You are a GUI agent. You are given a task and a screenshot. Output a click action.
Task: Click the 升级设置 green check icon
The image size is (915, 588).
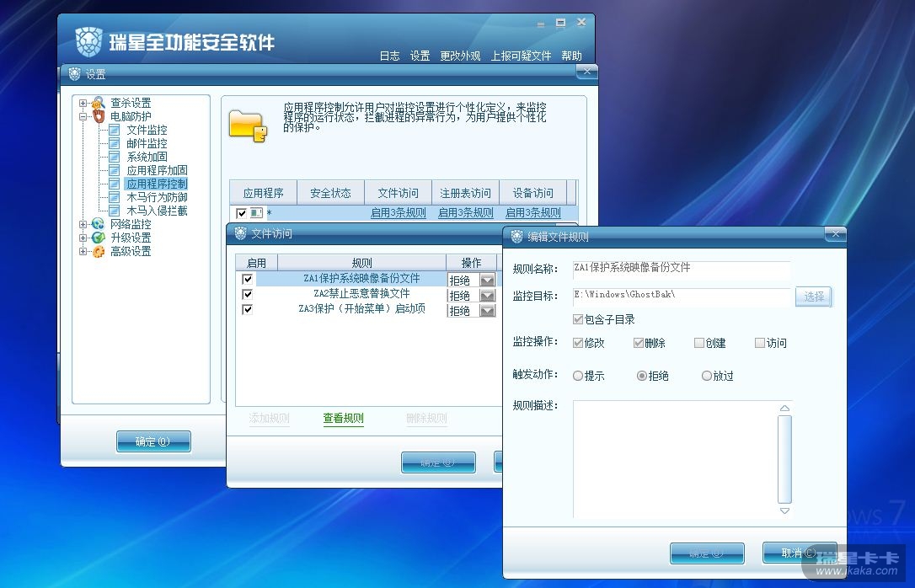(99, 238)
